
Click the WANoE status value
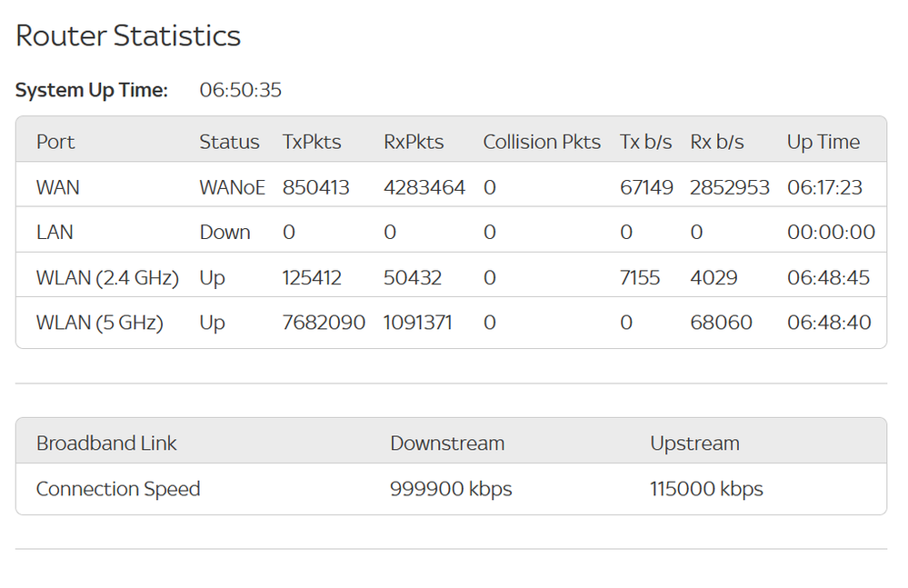tap(232, 187)
